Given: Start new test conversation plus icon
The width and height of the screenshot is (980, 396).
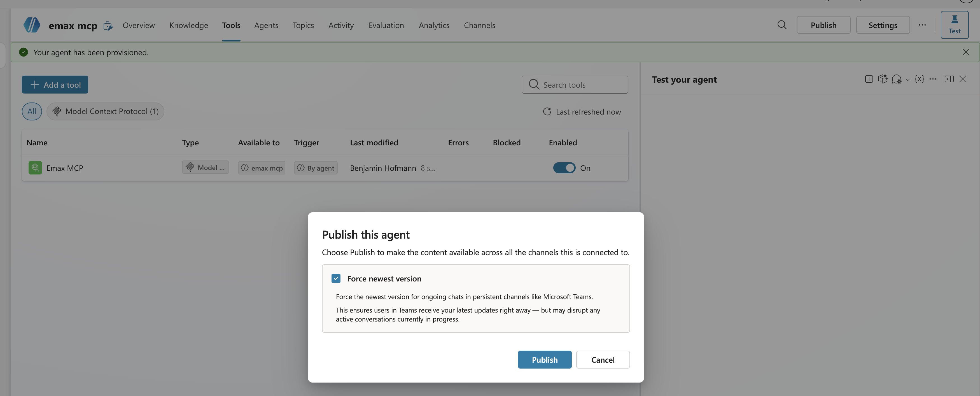Looking at the screenshot, I should tap(869, 79).
